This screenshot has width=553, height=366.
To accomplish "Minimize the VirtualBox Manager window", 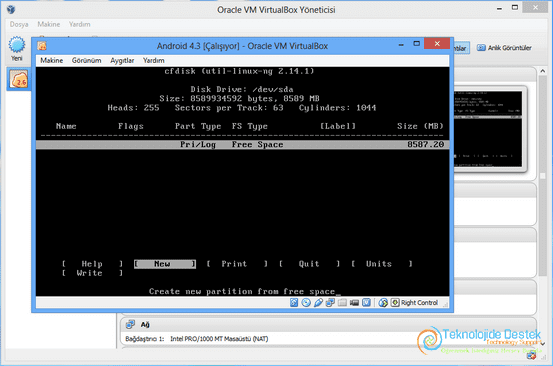I will [499, 8].
